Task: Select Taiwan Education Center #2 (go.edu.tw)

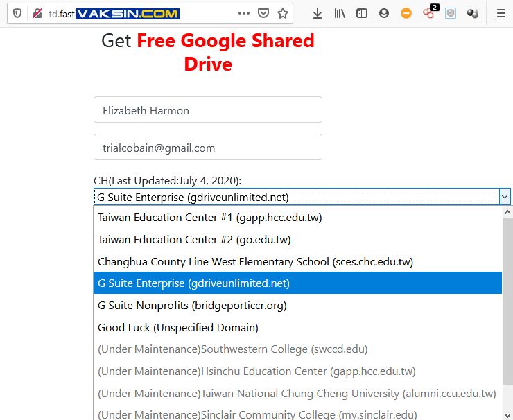Action: 297,239
